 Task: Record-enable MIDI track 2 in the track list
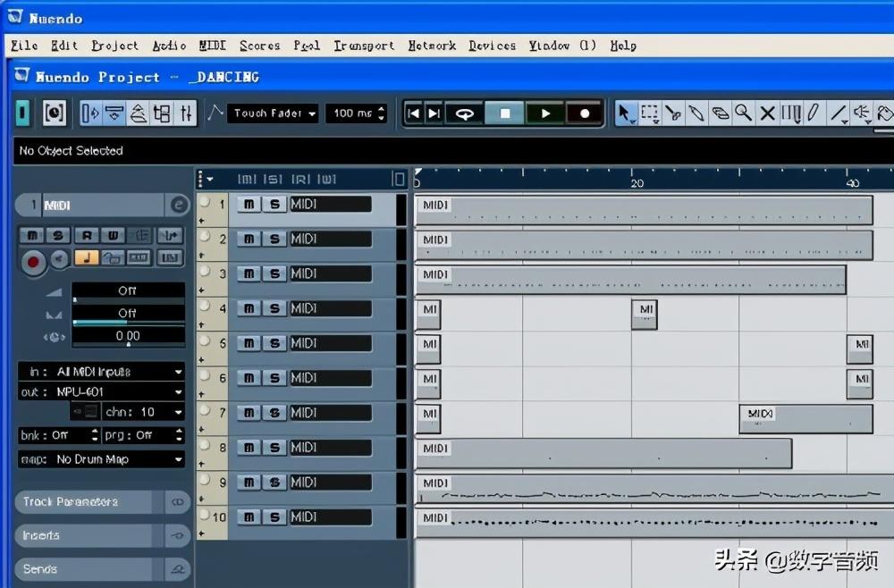coord(205,237)
